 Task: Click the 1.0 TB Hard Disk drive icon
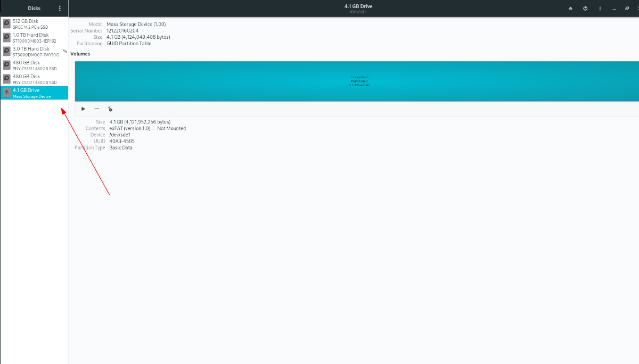pos(6,37)
